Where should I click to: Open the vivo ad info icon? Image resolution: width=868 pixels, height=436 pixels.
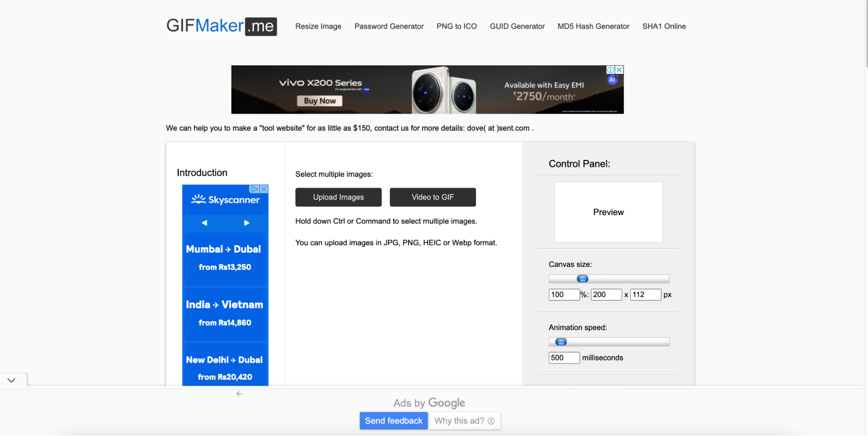coord(611,70)
